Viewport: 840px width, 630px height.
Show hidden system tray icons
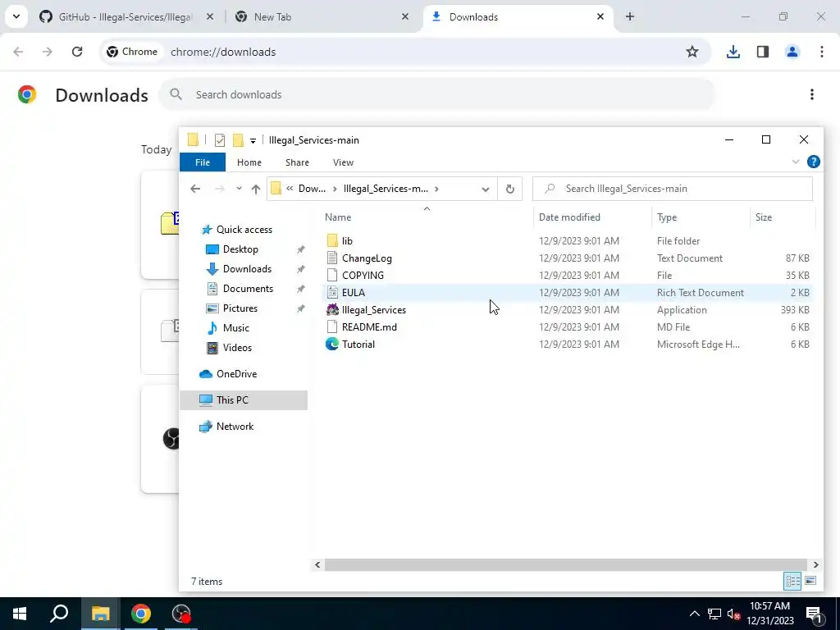coord(694,614)
